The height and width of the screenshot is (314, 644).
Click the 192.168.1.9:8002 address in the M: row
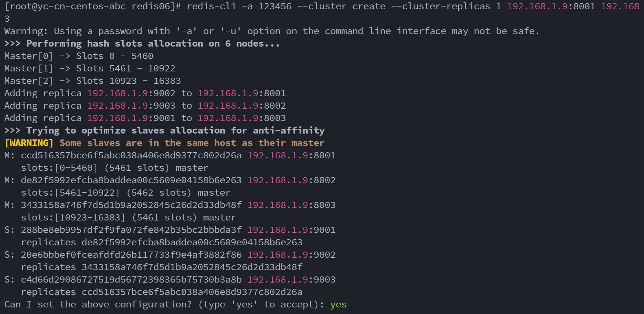291,180
